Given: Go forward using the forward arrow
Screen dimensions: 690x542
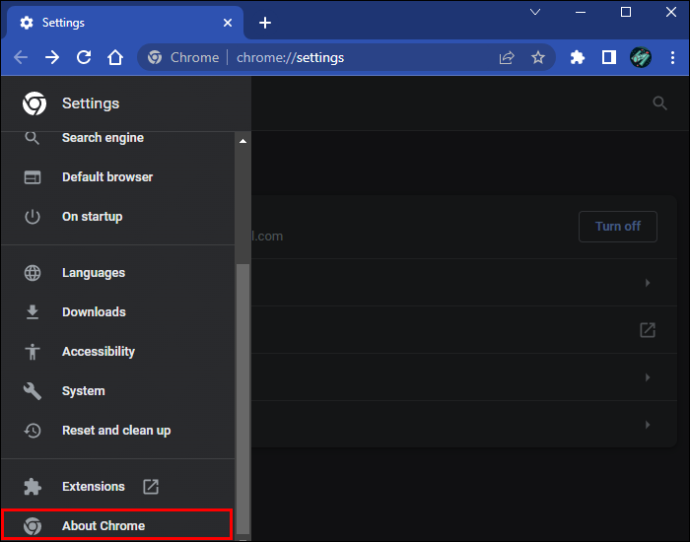Looking at the screenshot, I should pyautogui.click(x=52, y=58).
